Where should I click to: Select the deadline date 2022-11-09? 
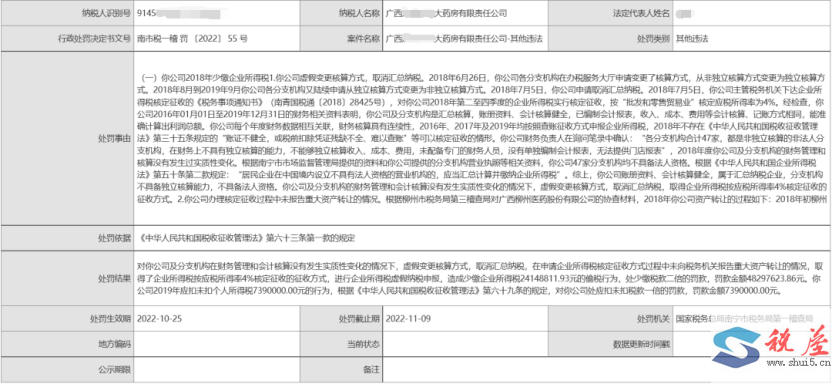(x=408, y=319)
